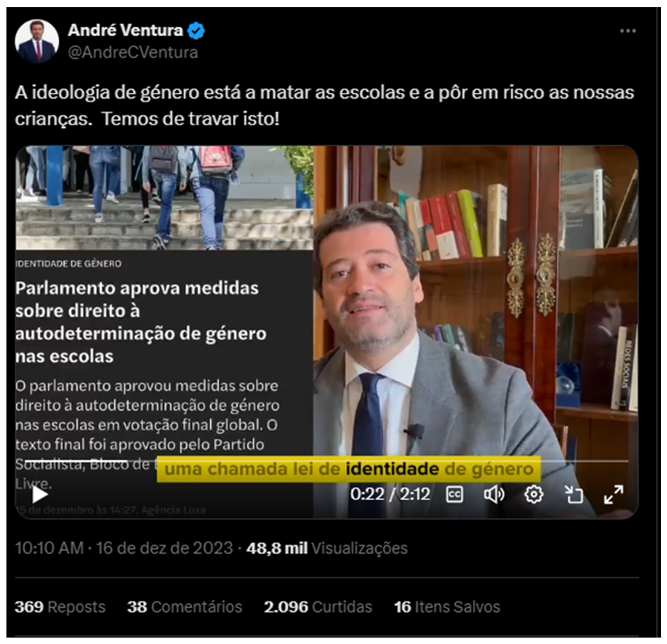The width and height of the screenshot is (667, 644).
Task: Click the 0:22 / 2:12 time display
Action: point(390,494)
